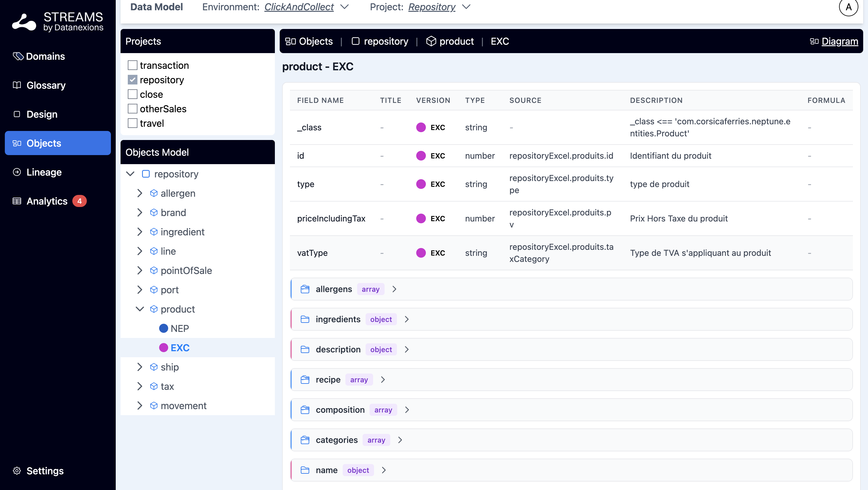Screen dimensions: 868x490
Task: Collapse the product tree node
Action: (x=140, y=309)
